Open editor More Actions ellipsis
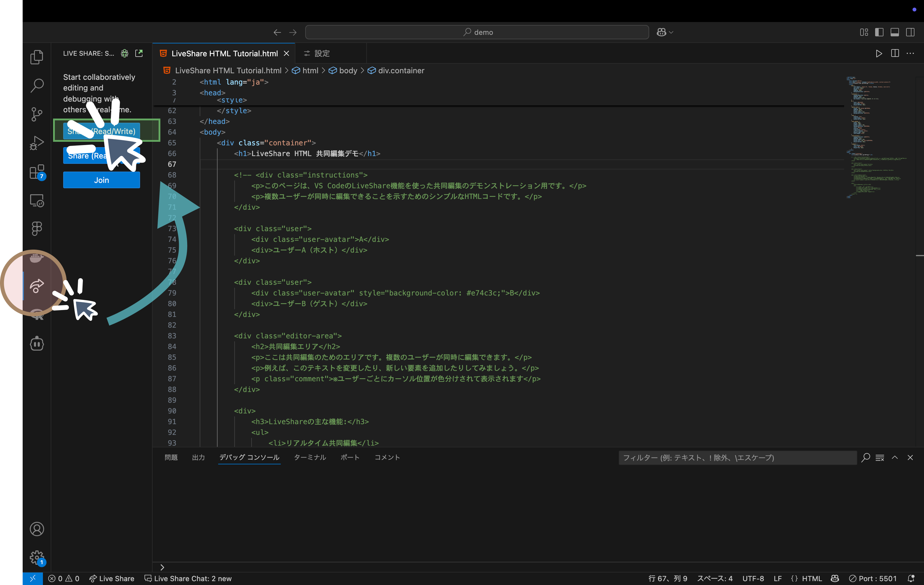Screen dimensions: 924x585 pos(910,53)
